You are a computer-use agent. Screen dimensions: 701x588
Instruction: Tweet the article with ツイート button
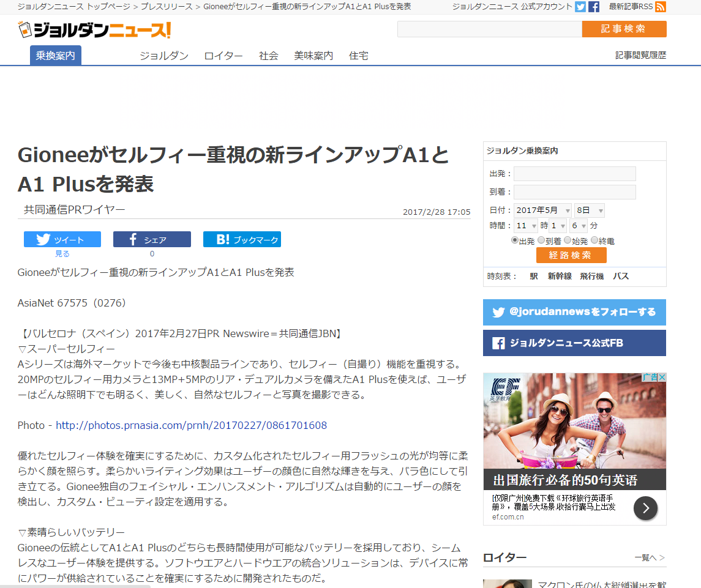click(x=62, y=239)
